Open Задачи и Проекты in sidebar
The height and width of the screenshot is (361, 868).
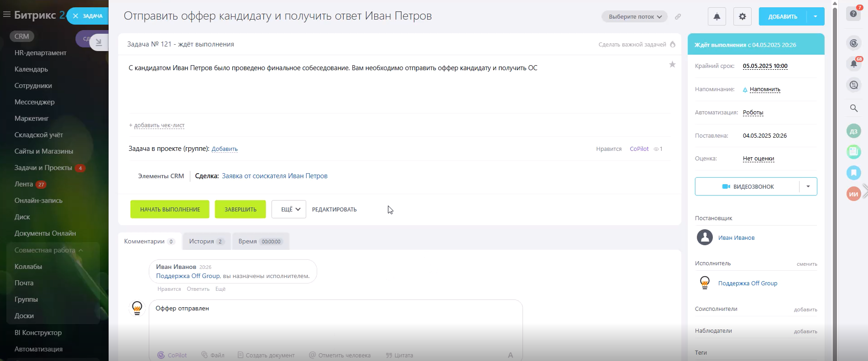pyautogui.click(x=43, y=168)
